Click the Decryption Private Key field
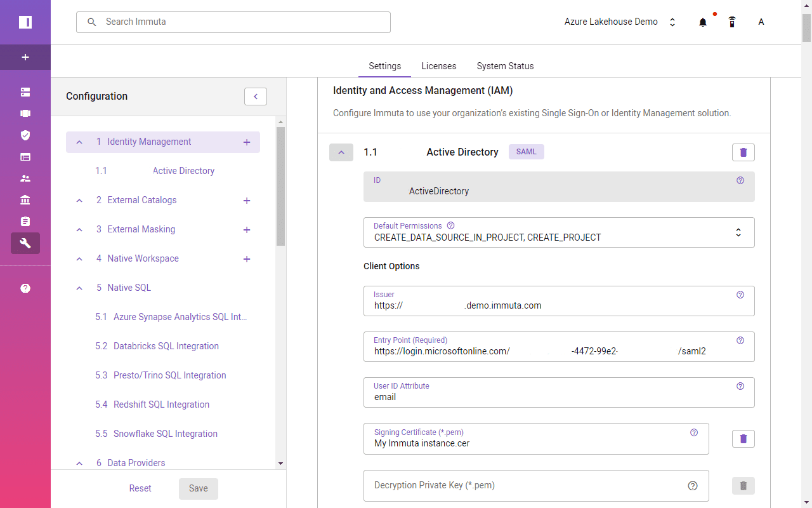This screenshot has width=812, height=508. [x=536, y=486]
